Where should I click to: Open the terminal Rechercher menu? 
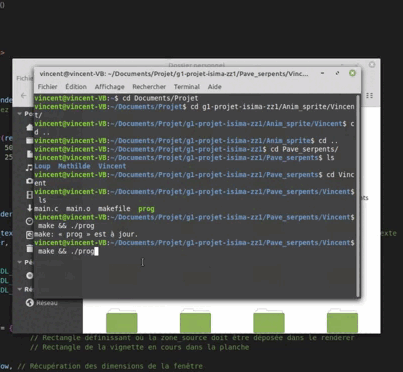click(x=149, y=87)
